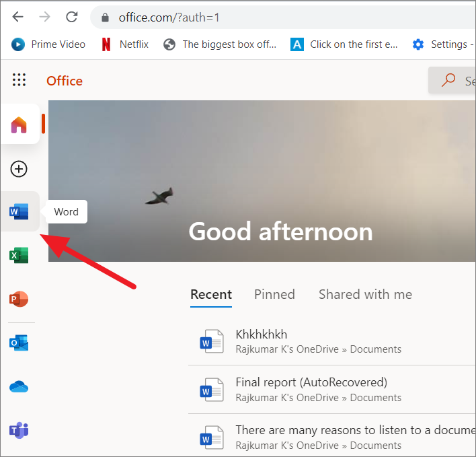Launch PowerPoint from the sidebar
Viewport: 476px width, 457px height.
pyautogui.click(x=19, y=299)
